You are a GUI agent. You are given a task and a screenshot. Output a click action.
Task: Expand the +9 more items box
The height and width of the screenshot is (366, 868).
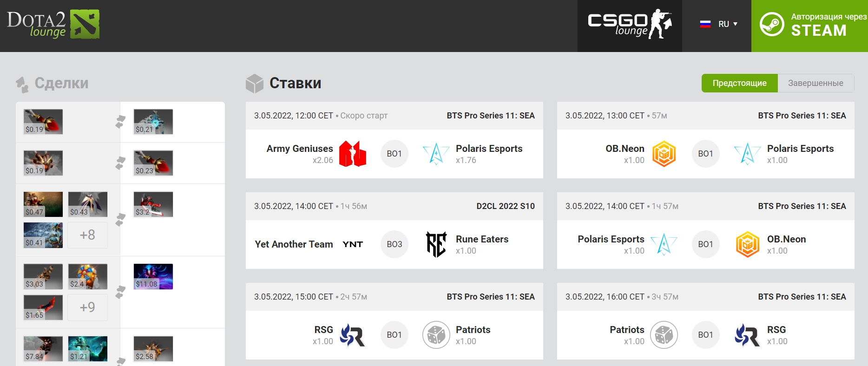click(87, 307)
